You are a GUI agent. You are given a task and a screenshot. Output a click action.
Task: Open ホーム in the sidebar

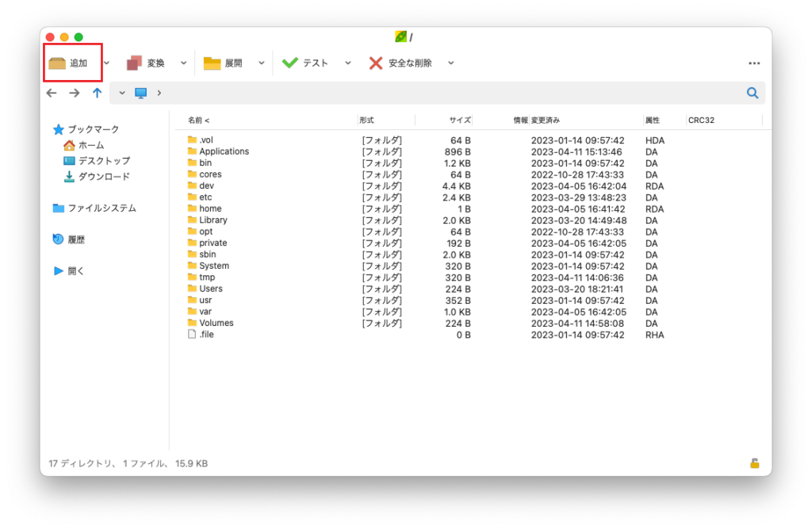tap(84, 145)
